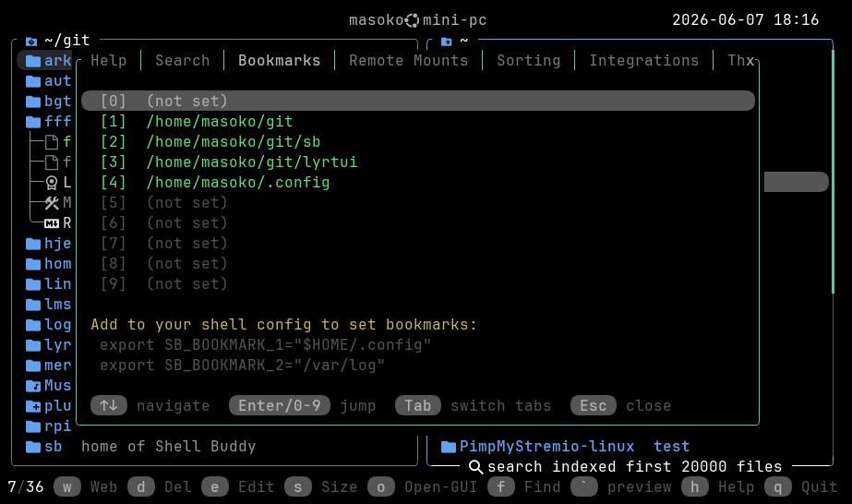Click the ~/git pane header folder icon
852x504 pixels.
coord(31,42)
